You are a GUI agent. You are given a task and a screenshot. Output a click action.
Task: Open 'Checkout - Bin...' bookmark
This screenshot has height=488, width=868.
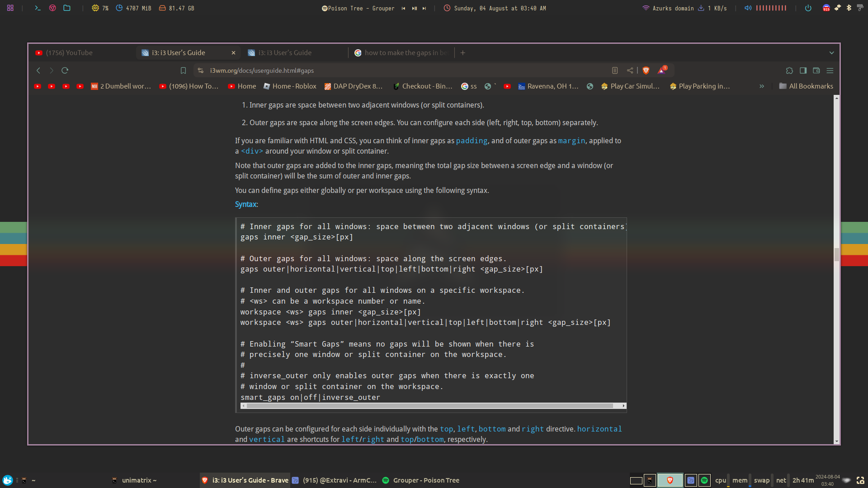tap(423, 86)
